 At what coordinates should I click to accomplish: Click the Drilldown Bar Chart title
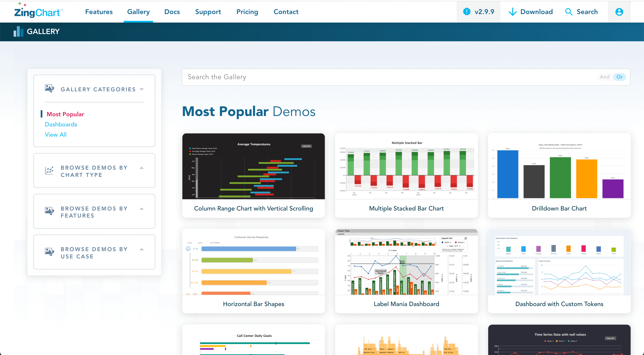point(559,208)
